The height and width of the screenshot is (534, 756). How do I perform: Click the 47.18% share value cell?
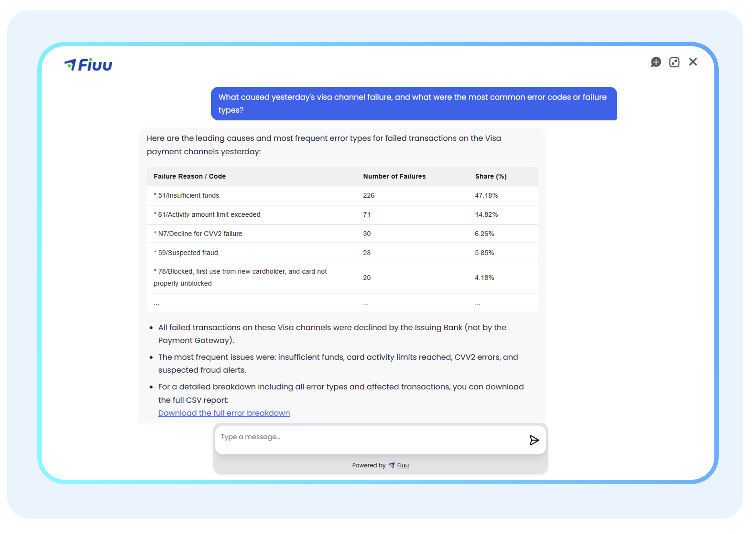coord(486,196)
